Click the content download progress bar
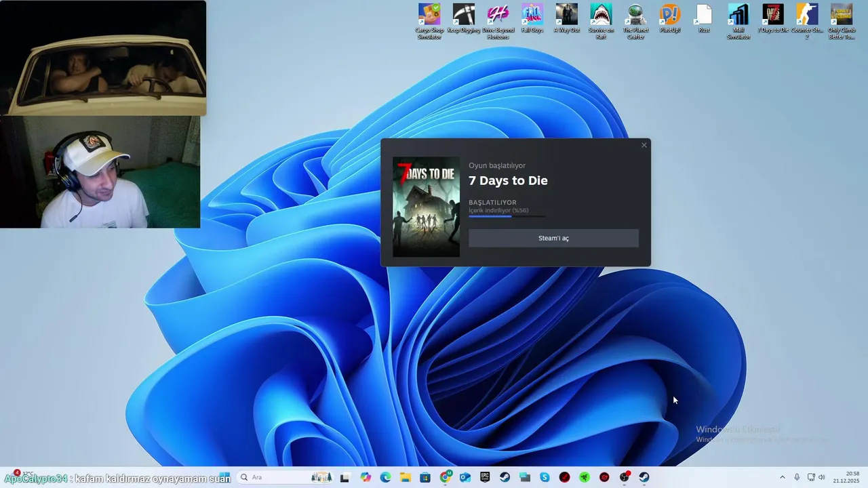868x488 pixels. [507, 216]
